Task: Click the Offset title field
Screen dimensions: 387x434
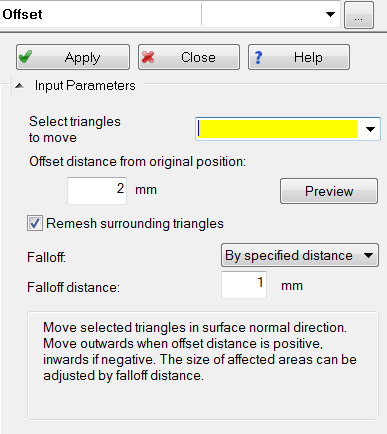Action: point(100,14)
